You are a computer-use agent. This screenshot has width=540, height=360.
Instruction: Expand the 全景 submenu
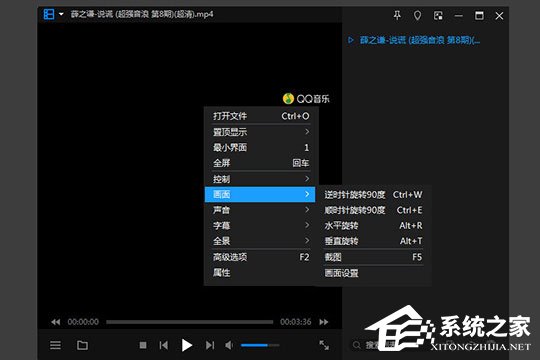261,241
